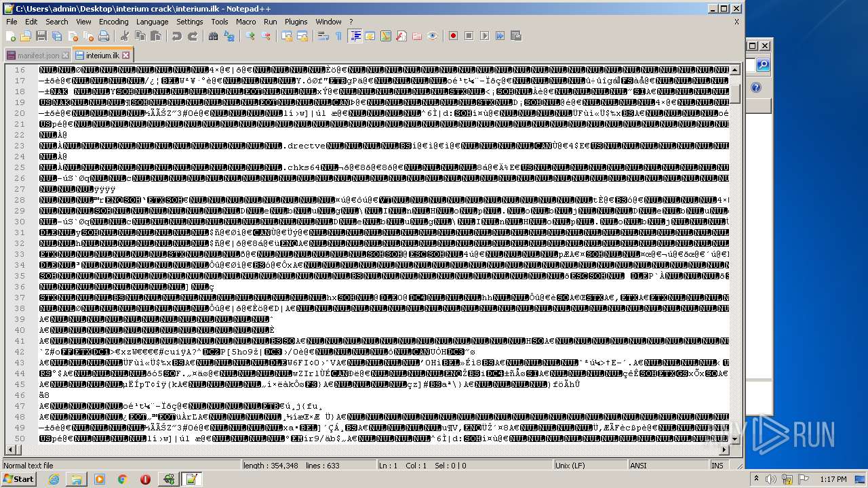Toggle the monitoring eye icon
This screenshot has width=868, height=488.
click(432, 36)
